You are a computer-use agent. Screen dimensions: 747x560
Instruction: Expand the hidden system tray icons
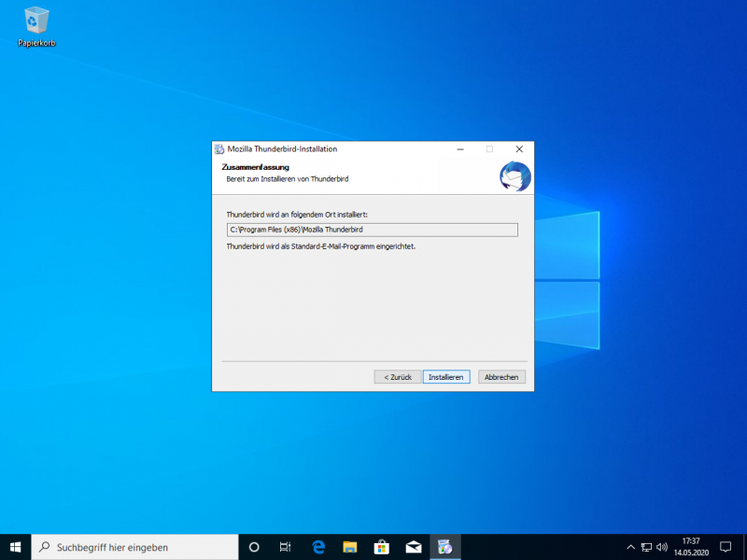630,547
